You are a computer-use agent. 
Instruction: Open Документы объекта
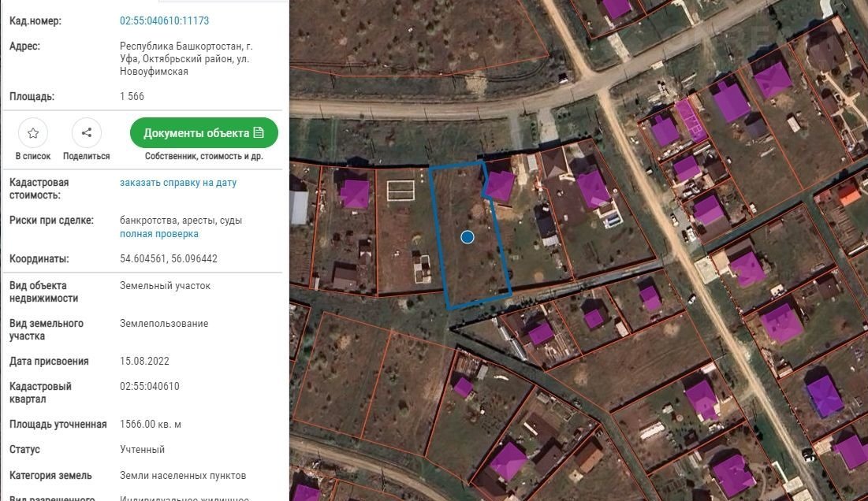click(203, 133)
